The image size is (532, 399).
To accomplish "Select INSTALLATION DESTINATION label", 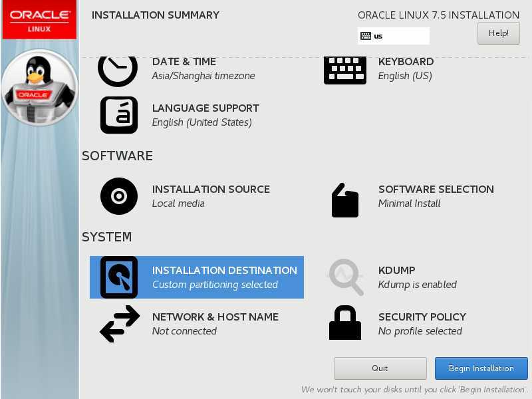I will (x=225, y=271).
